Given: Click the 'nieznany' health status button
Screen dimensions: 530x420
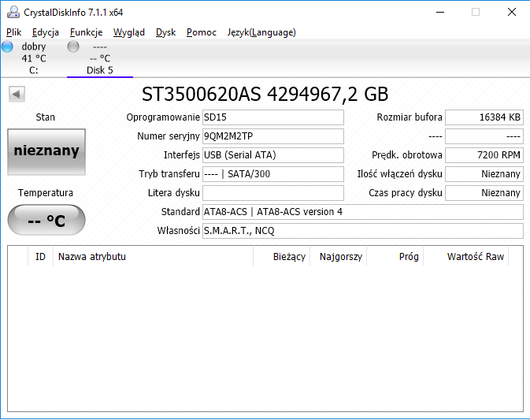Looking at the screenshot, I should click(x=46, y=152).
